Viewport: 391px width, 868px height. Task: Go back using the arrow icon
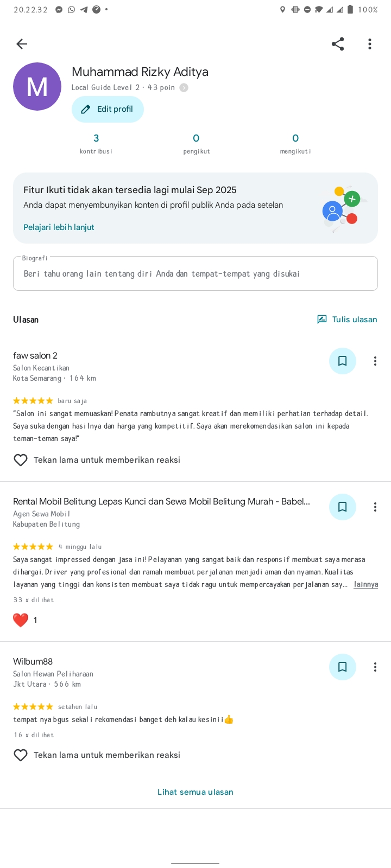(22, 44)
